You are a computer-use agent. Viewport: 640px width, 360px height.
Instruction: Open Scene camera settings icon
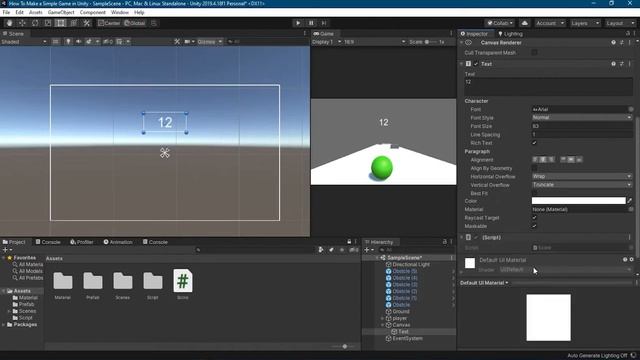[188, 41]
